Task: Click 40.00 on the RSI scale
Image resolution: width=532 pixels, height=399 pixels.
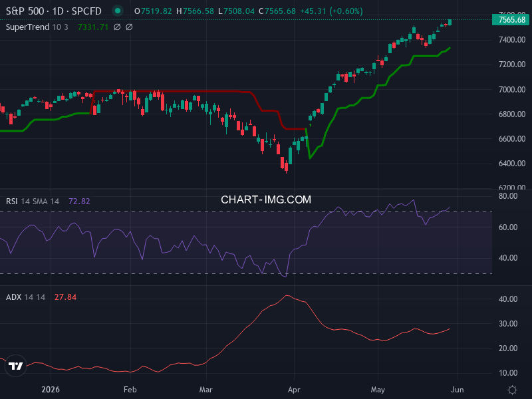Action: pyautogui.click(x=508, y=258)
